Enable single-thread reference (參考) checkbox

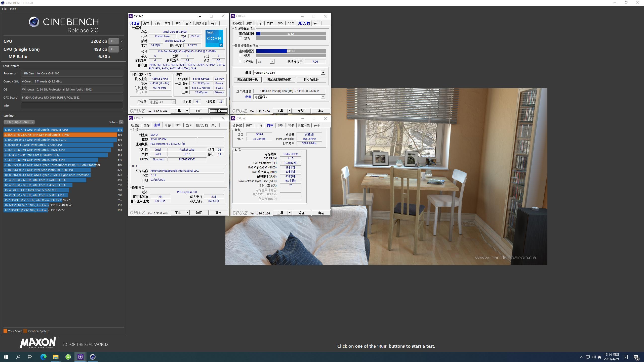coord(240,38)
